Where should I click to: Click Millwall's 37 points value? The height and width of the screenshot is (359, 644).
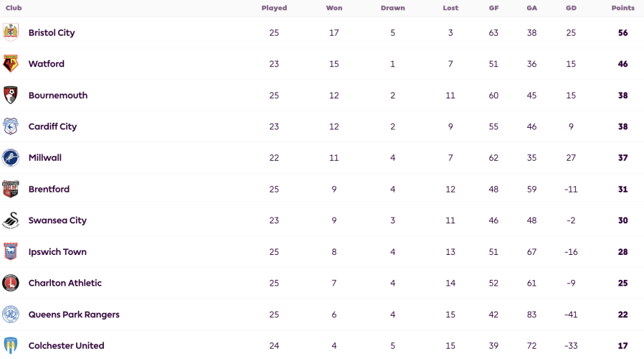click(x=622, y=158)
